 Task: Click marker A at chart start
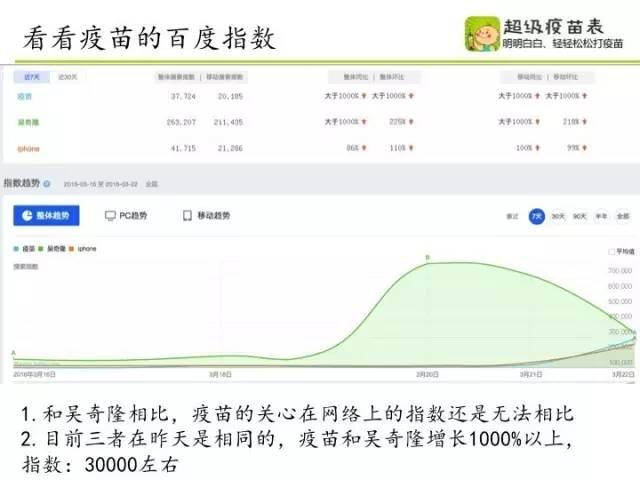[x=13, y=353]
